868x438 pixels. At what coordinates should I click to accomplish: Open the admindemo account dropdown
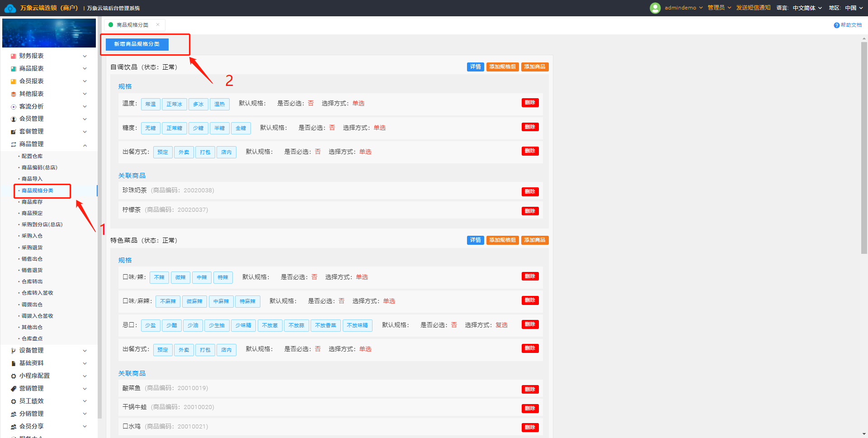coord(684,8)
